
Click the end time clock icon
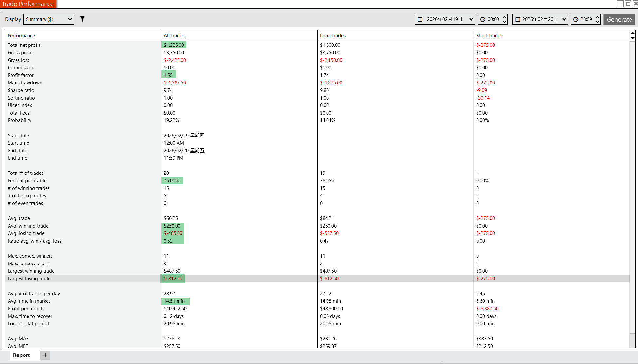pos(576,19)
